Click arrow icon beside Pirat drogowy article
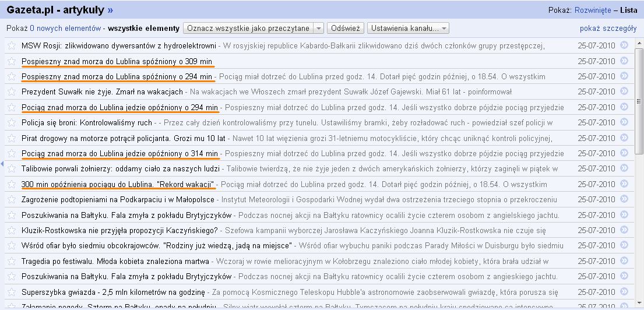The image size is (644, 310). (x=624, y=138)
